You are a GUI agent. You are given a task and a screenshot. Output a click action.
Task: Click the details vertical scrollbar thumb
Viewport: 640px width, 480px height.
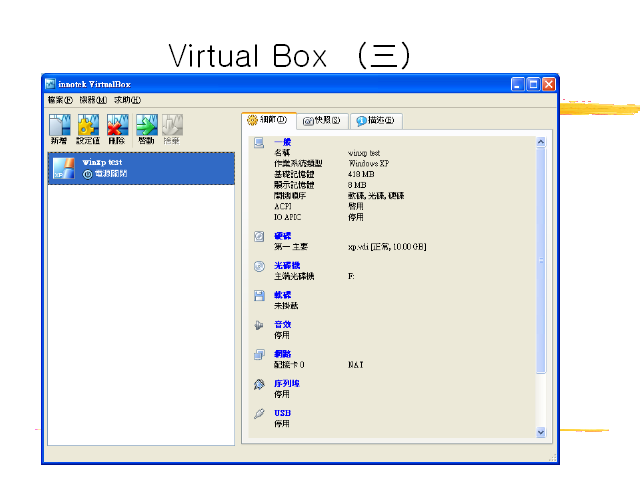tap(541, 260)
